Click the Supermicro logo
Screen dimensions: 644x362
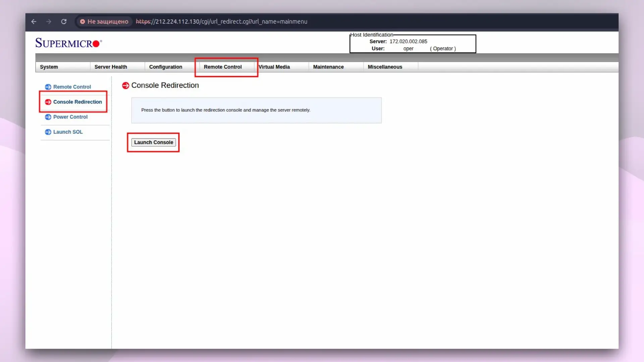click(x=69, y=43)
